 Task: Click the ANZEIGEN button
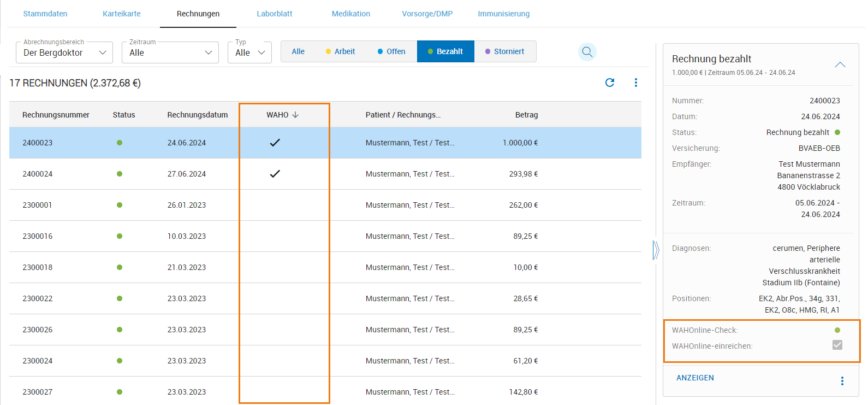pyautogui.click(x=695, y=378)
